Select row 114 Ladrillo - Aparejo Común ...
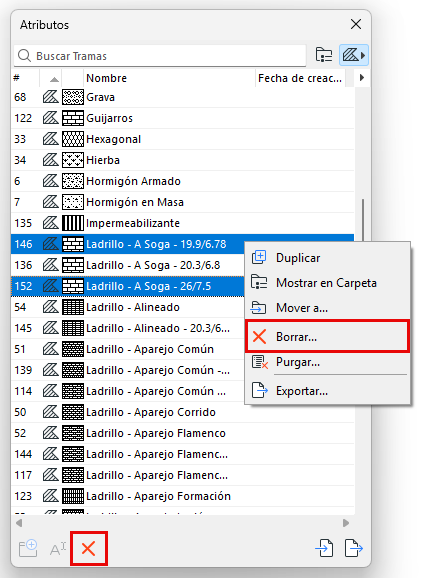The height and width of the screenshot is (578, 422). point(128,391)
